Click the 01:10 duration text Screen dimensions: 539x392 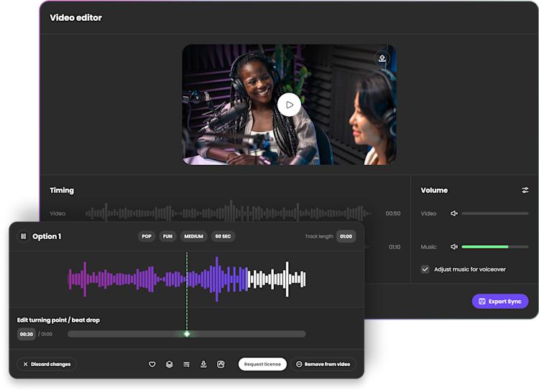[x=395, y=247]
